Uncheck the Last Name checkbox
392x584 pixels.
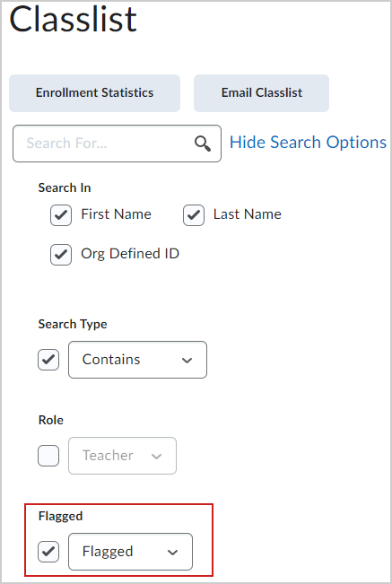[194, 215]
